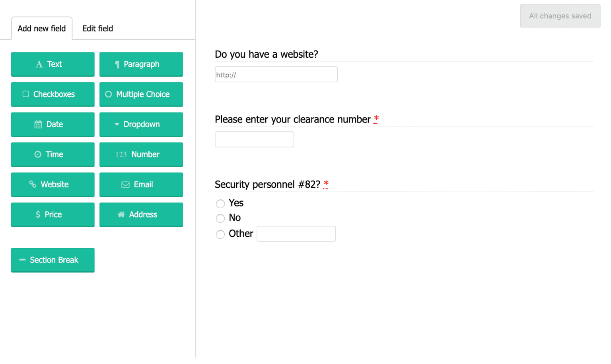Select the Other radio option

point(220,234)
